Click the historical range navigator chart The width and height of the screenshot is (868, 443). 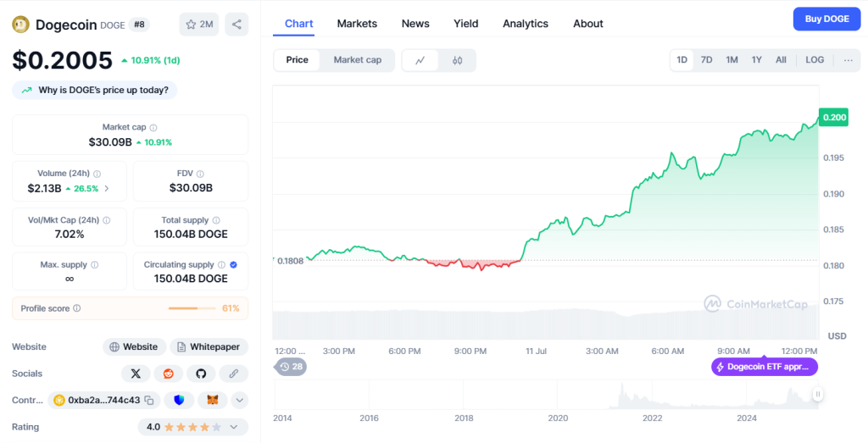coord(546,395)
